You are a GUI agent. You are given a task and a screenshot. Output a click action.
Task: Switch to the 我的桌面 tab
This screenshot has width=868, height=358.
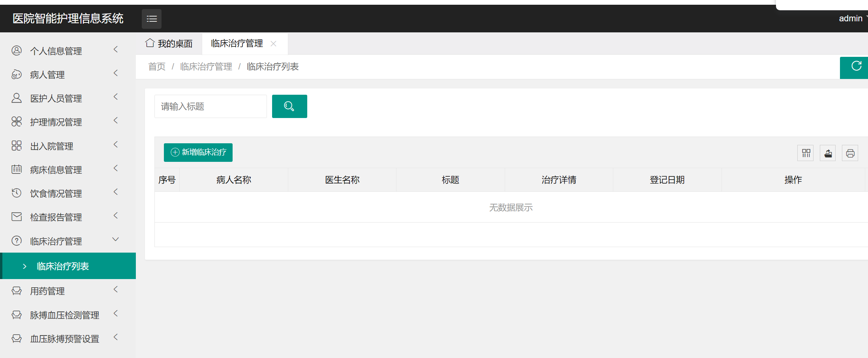click(x=169, y=43)
